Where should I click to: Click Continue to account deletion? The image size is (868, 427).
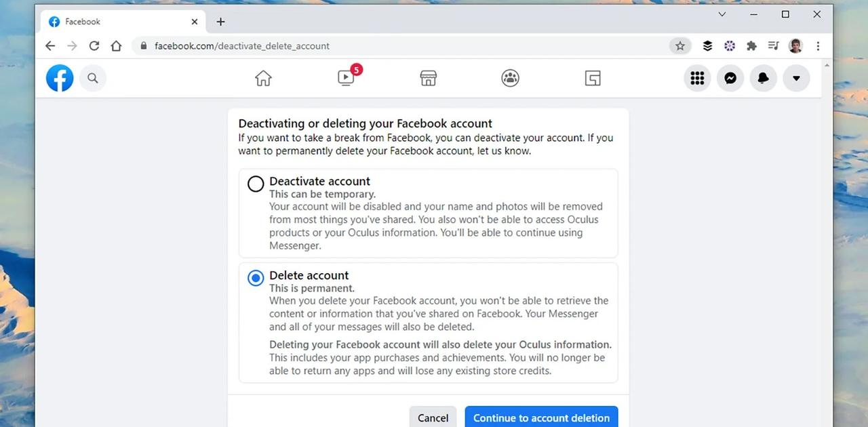[x=541, y=418]
